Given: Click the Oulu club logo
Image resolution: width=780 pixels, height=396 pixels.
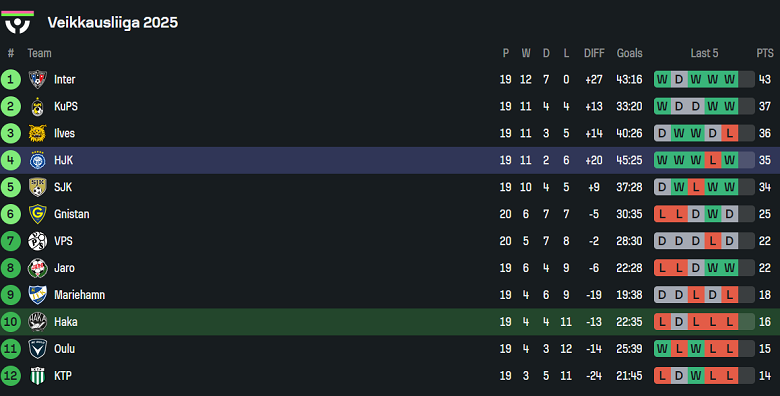Looking at the screenshot, I should [x=37, y=349].
